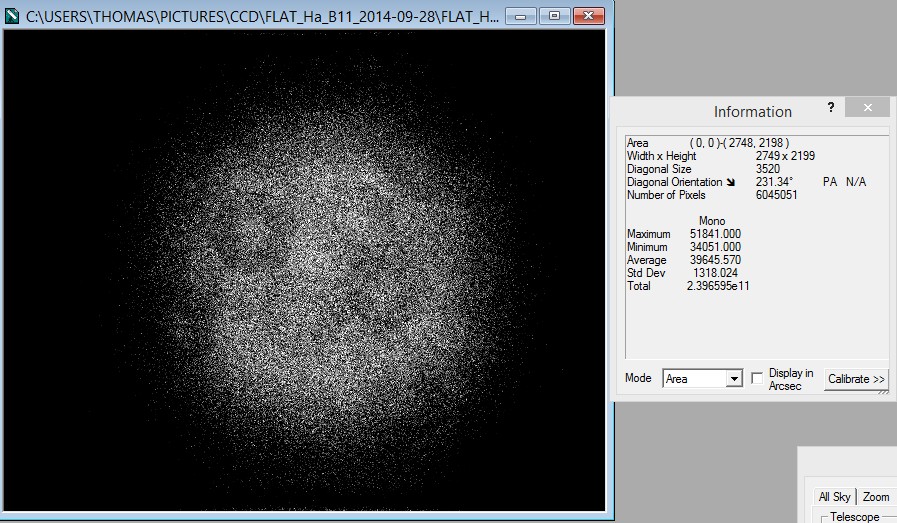This screenshot has height=523, width=897.
Task: Click the image window's title bar app icon
Action: [x=11, y=15]
